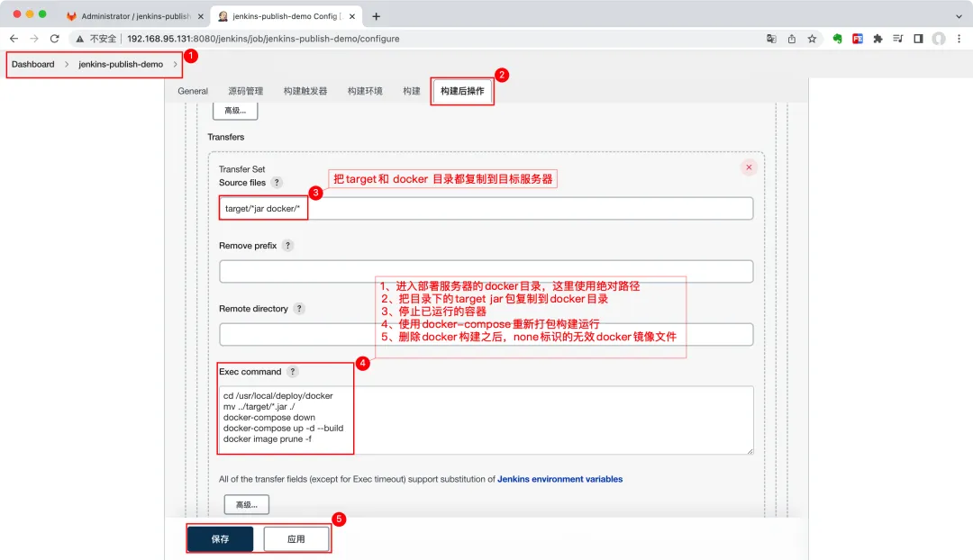The height and width of the screenshot is (560, 973).
Task: Click the 高级 button below Exec command
Action: click(246, 505)
